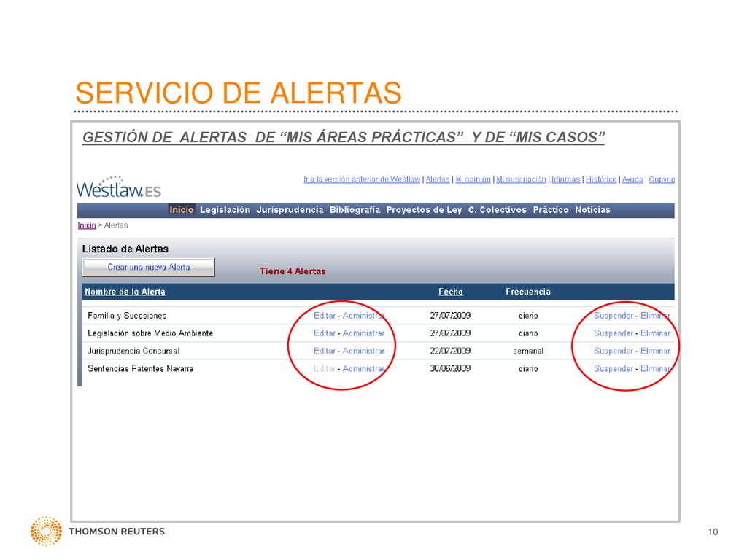Screen dimensions: 747x560
Task: Open the Alertas link in top bar
Action: [438, 179]
